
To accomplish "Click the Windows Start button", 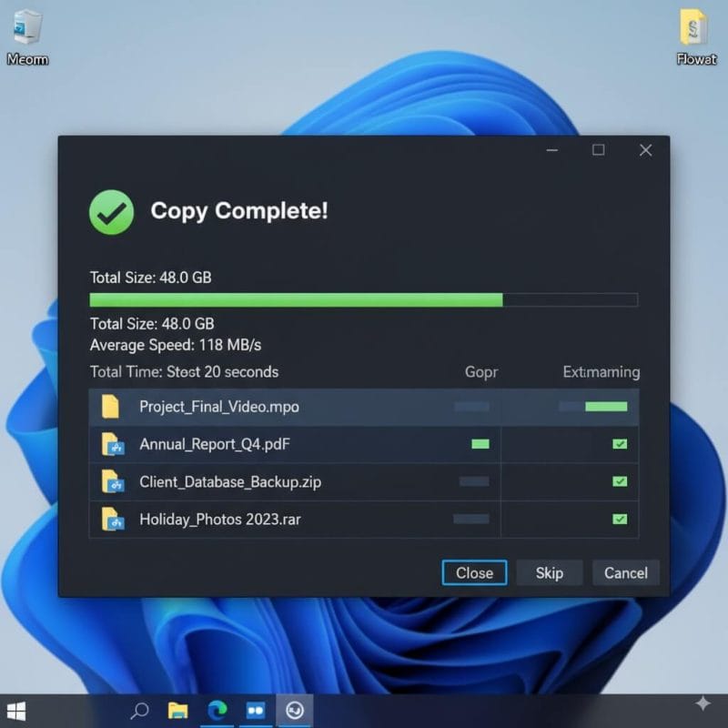I will click(16, 710).
